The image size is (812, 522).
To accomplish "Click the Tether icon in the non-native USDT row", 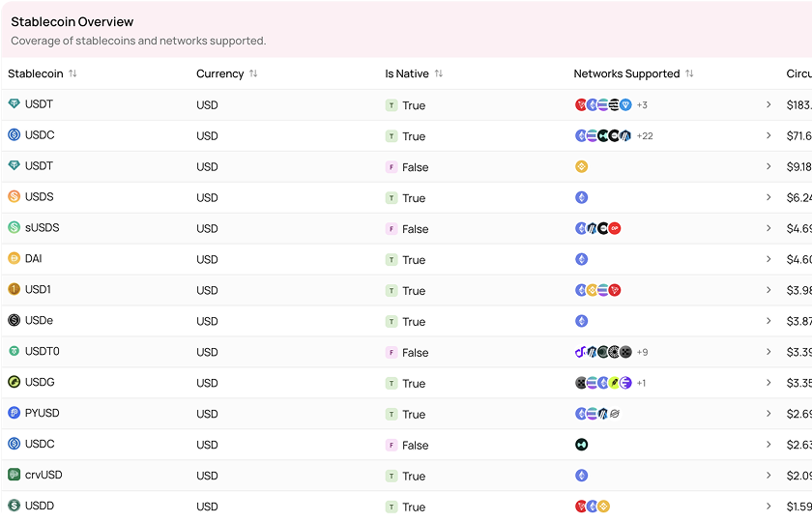I will (x=14, y=165).
